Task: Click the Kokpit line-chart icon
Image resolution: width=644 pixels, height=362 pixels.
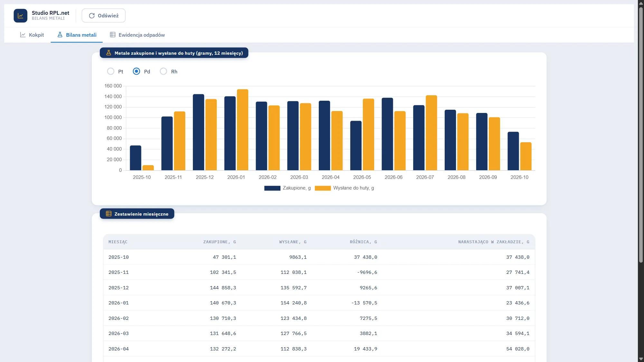Action: pyautogui.click(x=23, y=35)
